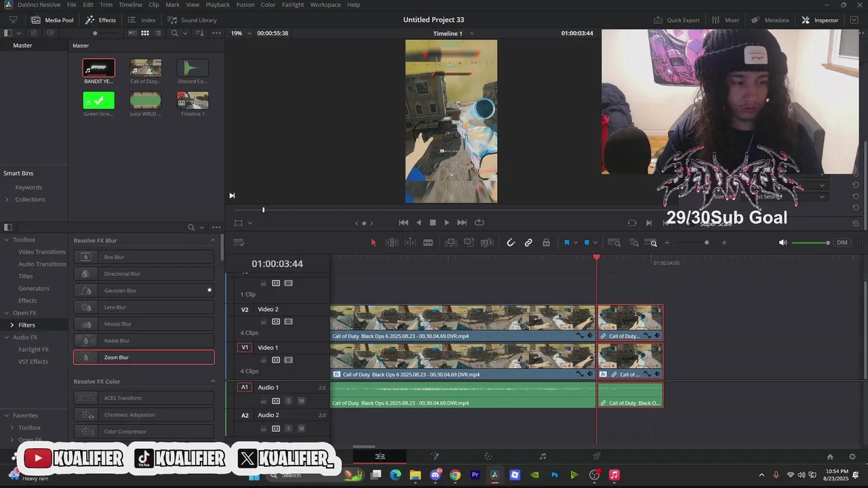
Task: Expand the Filters tree item
Action: 12,325
